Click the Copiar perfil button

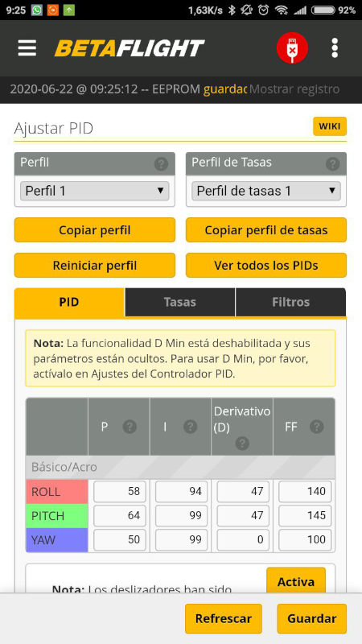click(x=95, y=230)
